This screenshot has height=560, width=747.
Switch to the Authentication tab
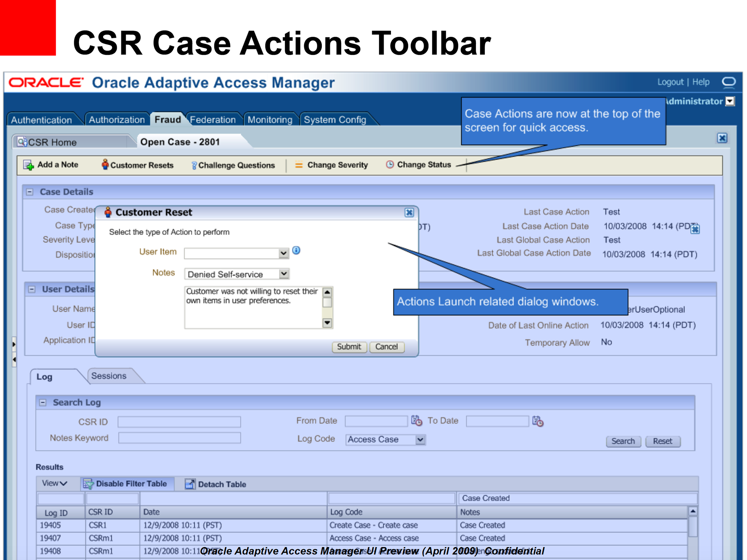(x=42, y=120)
